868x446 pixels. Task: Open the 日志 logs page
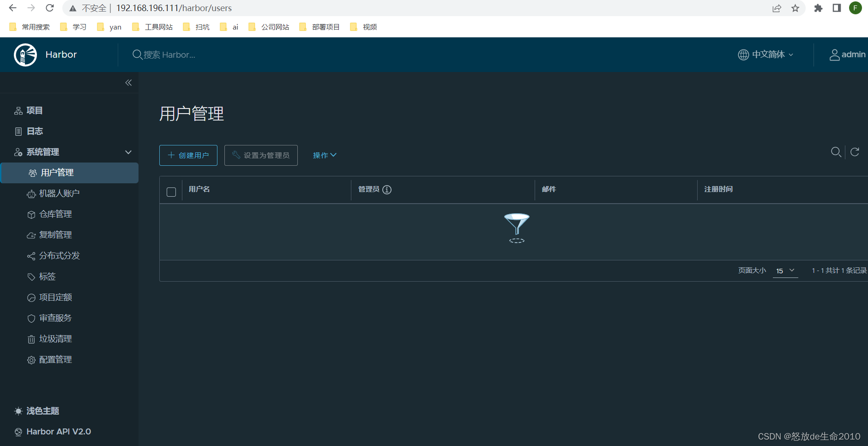point(35,131)
